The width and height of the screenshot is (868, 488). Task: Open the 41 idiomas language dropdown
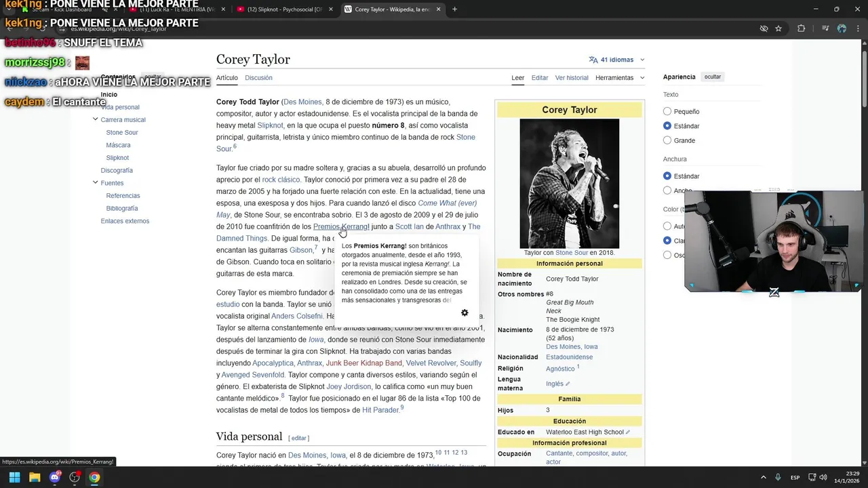[617, 60]
